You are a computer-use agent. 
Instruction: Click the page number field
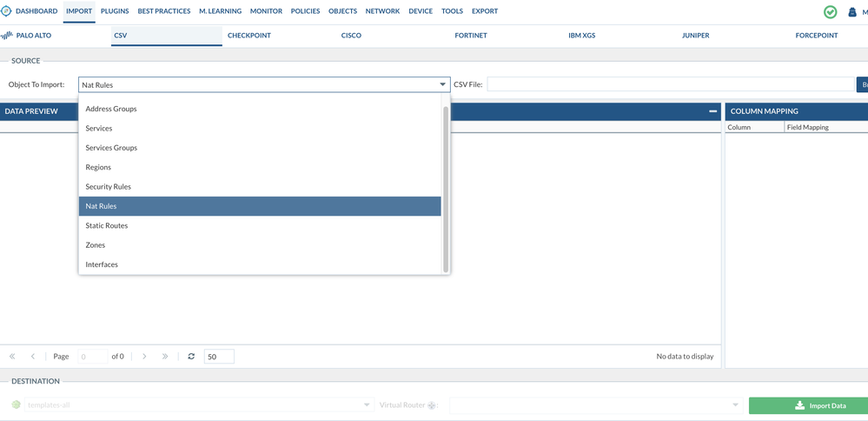[x=92, y=356]
